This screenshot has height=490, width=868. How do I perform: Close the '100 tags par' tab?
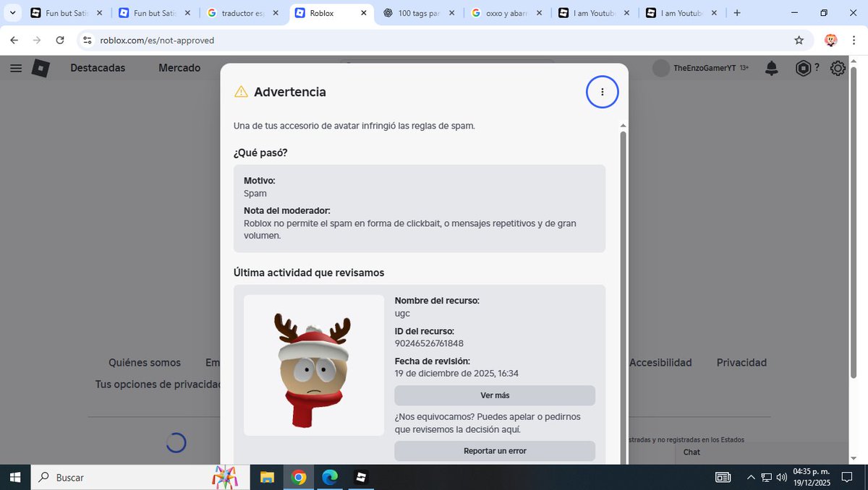tap(452, 13)
